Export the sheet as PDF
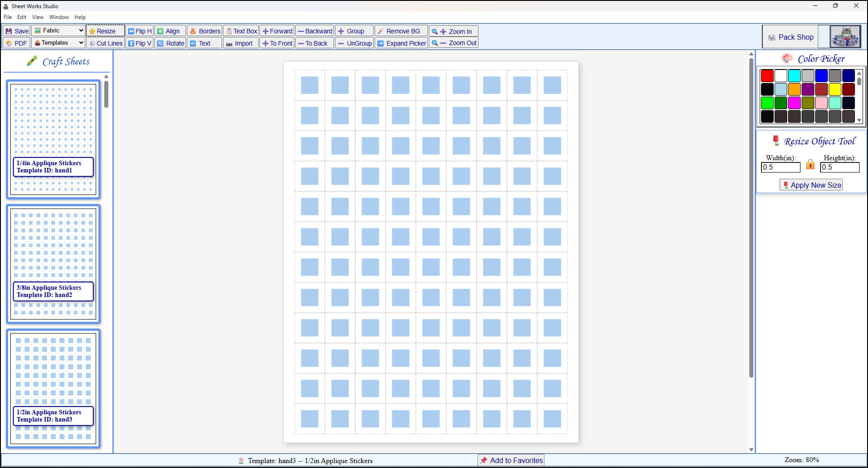 click(x=16, y=43)
